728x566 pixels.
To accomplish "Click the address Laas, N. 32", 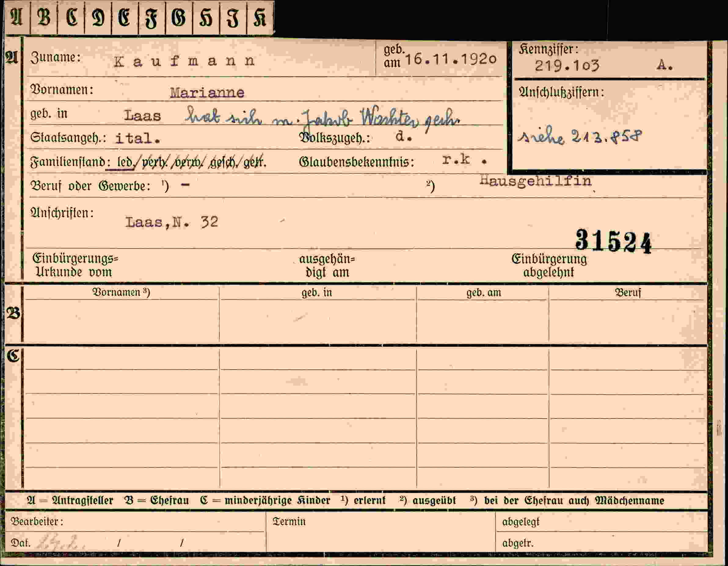I will (172, 222).
